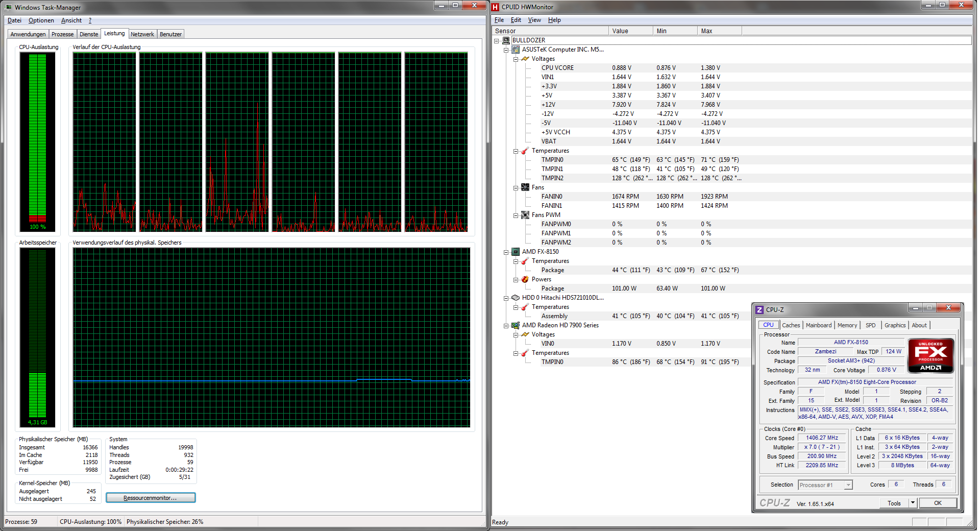Switch to the Prozesse tab

(x=62, y=34)
